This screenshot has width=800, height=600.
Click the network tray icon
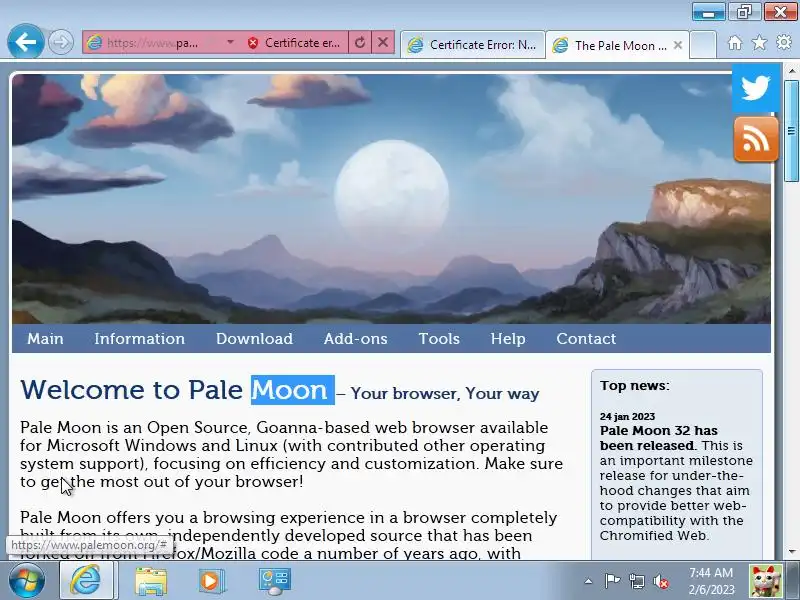[x=637, y=581]
